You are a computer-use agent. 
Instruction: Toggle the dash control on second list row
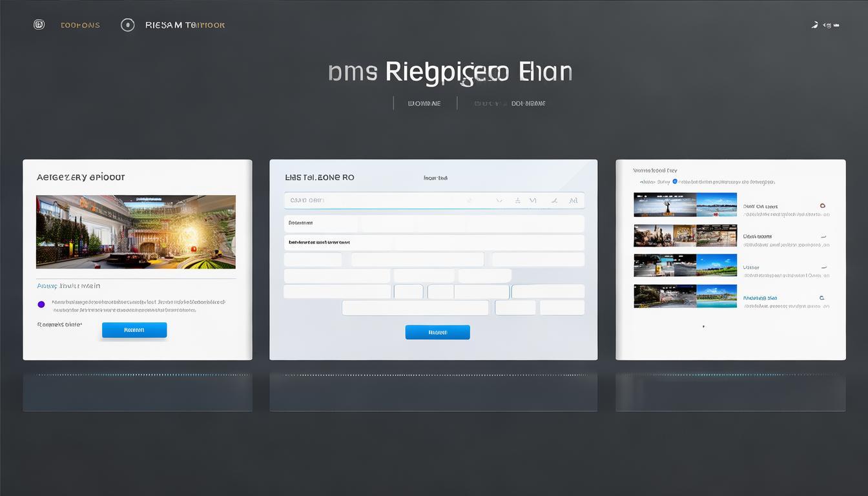824,236
